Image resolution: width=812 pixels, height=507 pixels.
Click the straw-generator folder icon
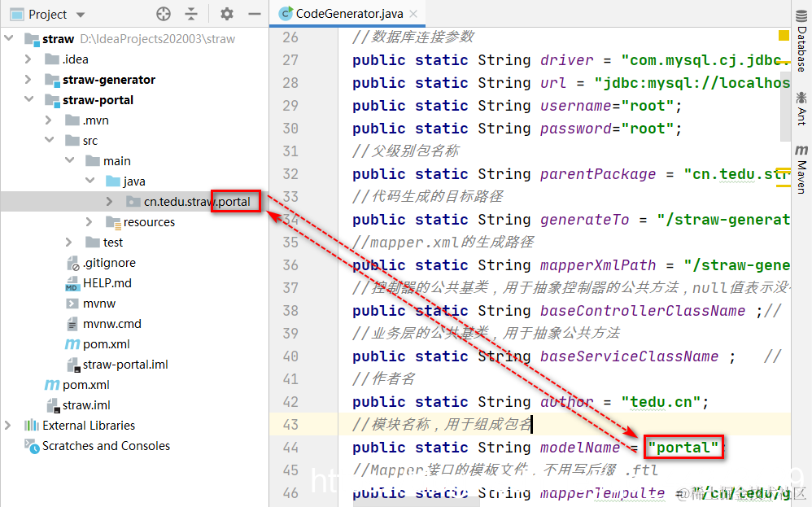(52, 80)
